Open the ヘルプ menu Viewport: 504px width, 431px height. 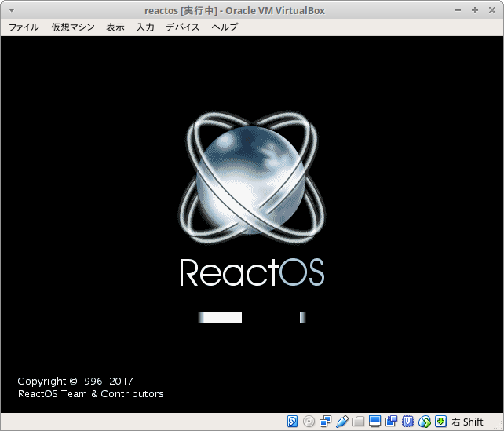[x=225, y=27]
